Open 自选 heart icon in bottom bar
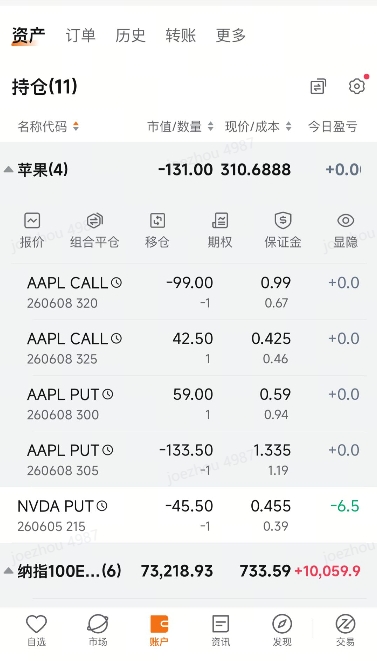The image size is (377, 661). pyautogui.click(x=37, y=630)
